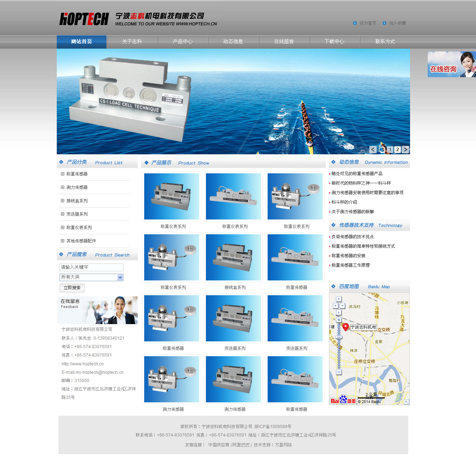Viewport: 476px width, 458px height.
Task: Toggle the map overview corner arrow
Action: click(407, 402)
